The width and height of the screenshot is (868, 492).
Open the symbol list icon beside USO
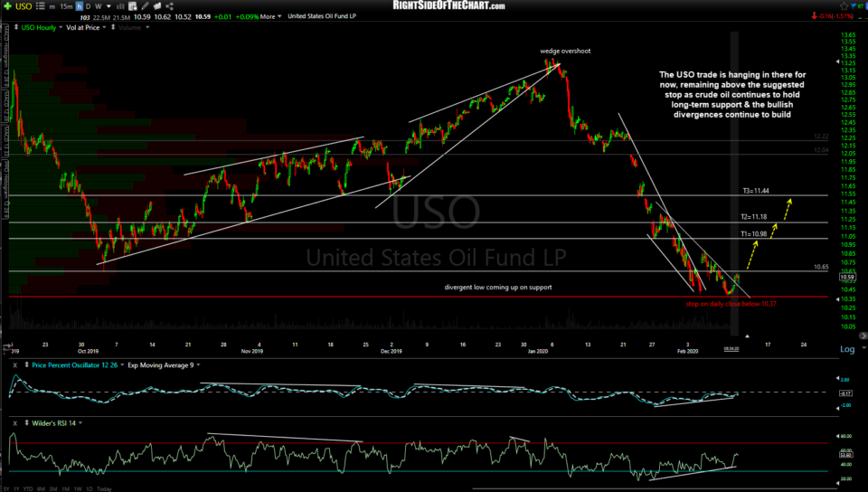[41, 6]
